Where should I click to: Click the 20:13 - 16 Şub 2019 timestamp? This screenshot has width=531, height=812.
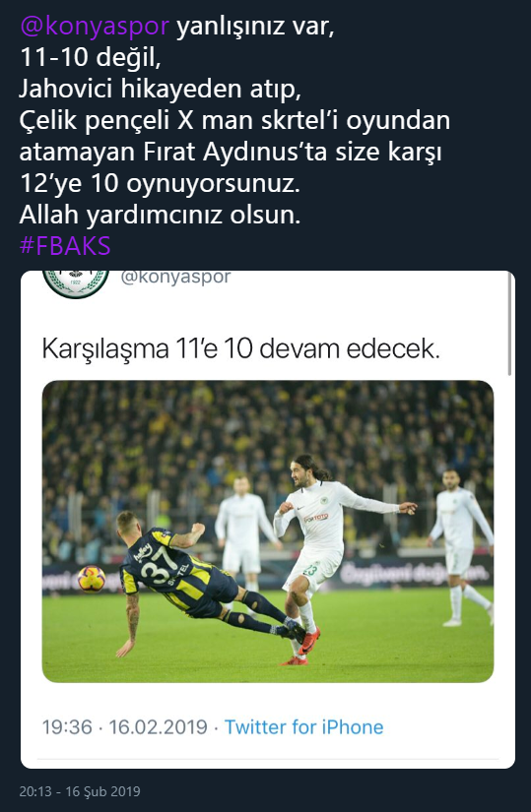click(80, 791)
